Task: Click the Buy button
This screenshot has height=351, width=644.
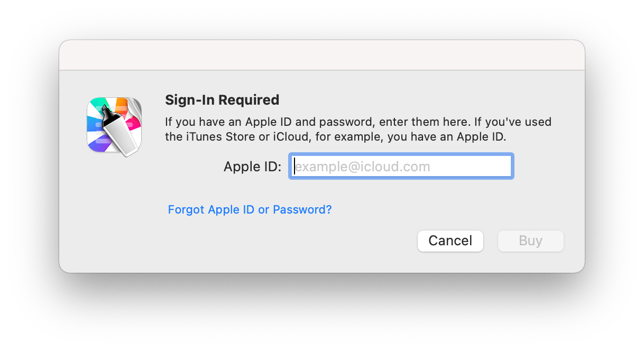Action: pyautogui.click(x=531, y=241)
